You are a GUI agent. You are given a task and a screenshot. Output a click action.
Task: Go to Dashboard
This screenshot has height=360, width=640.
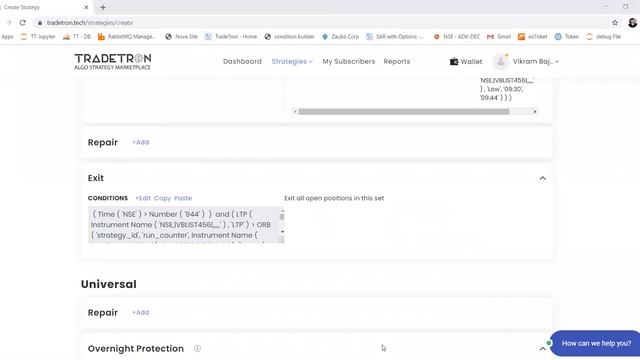[242, 62]
